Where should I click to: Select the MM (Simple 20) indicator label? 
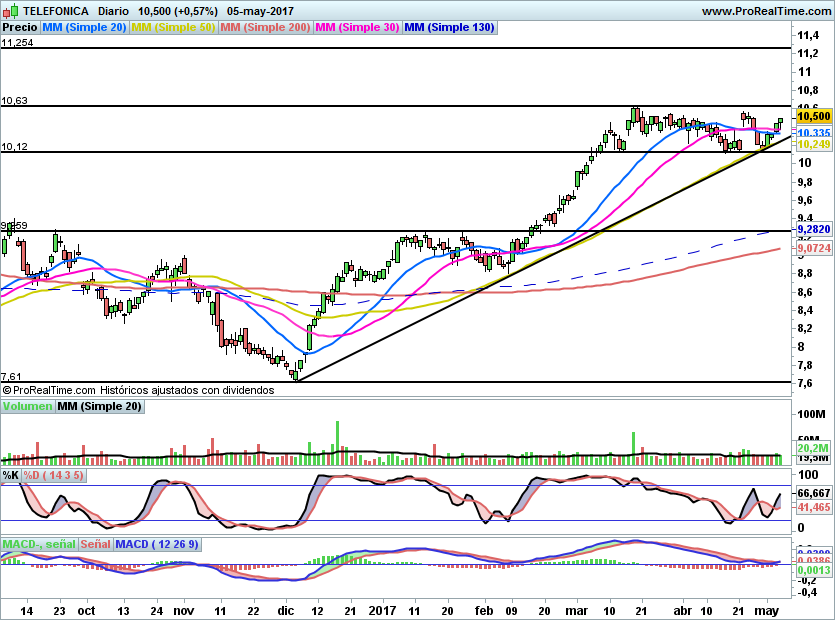(85, 28)
